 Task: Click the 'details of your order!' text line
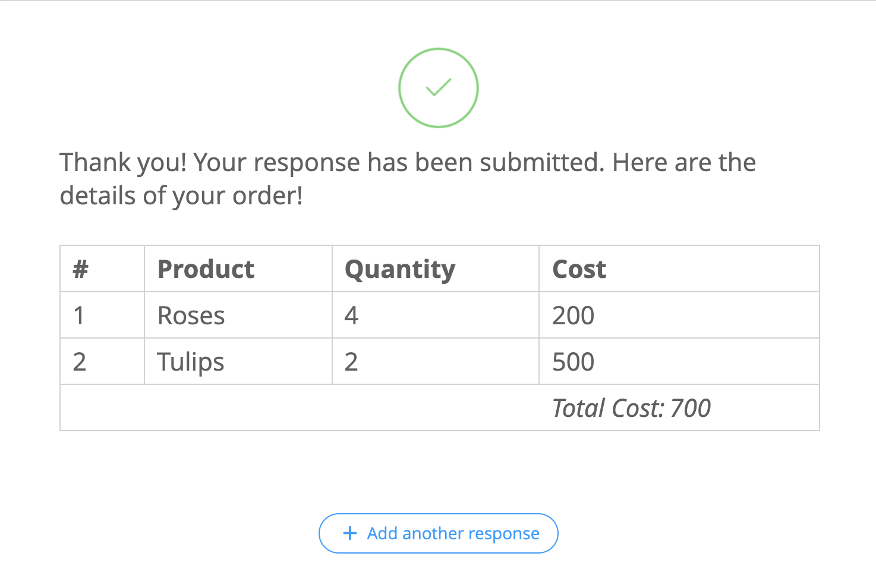[x=181, y=195]
